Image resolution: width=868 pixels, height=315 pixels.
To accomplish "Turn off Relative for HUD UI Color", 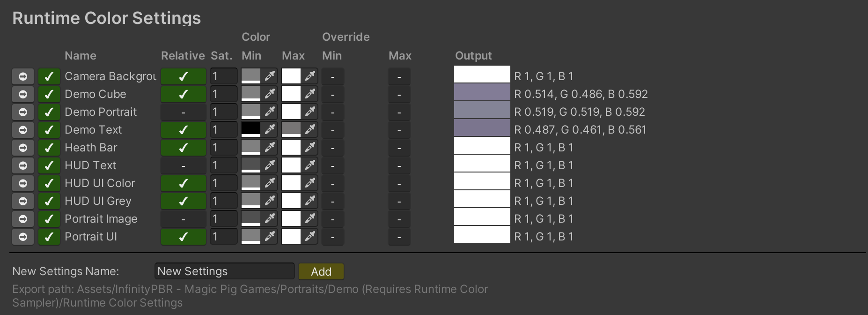I will pos(183,183).
